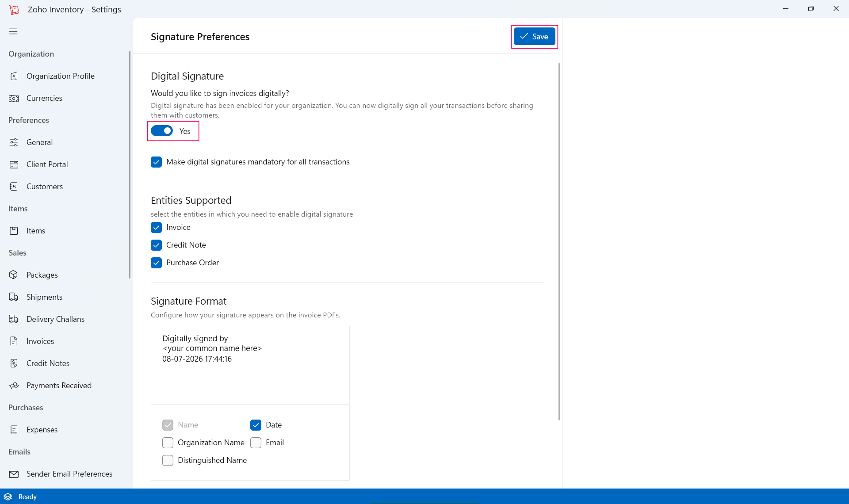Viewport: 849px width, 504px height.
Task: Save the signature preferences
Action: click(x=534, y=37)
